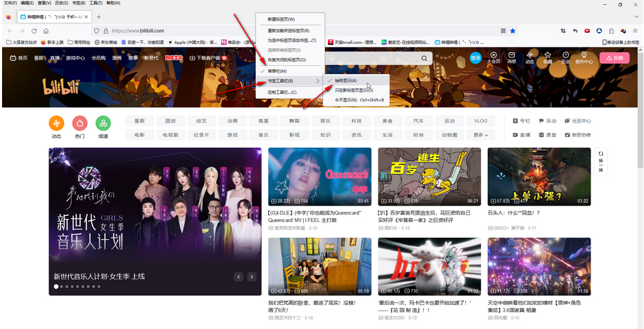Open the 消息 messages envelope icon
This screenshot has width=644, height=329.
[x=511, y=58]
